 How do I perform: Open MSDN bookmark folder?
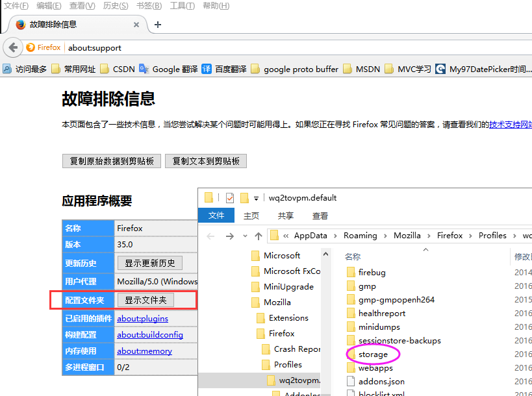click(362, 69)
